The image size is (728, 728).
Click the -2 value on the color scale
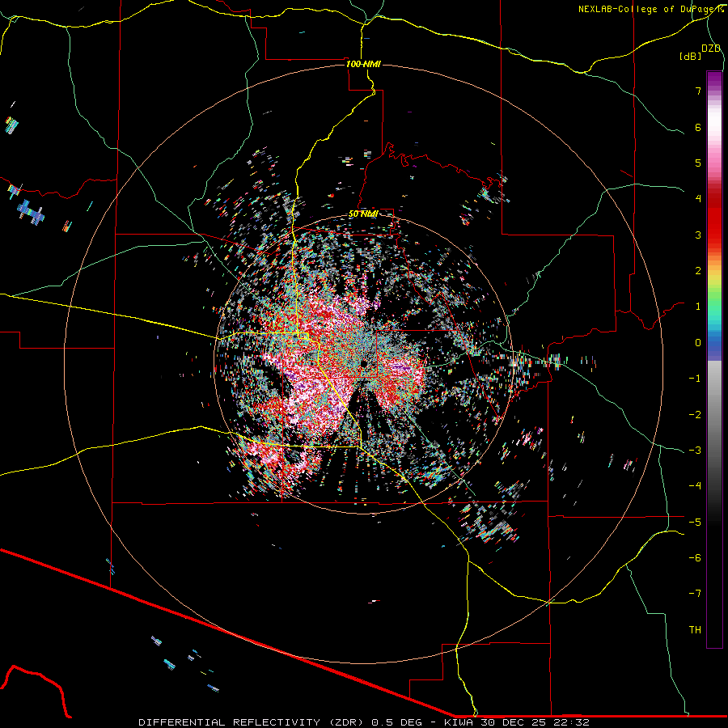(x=695, y=414)
